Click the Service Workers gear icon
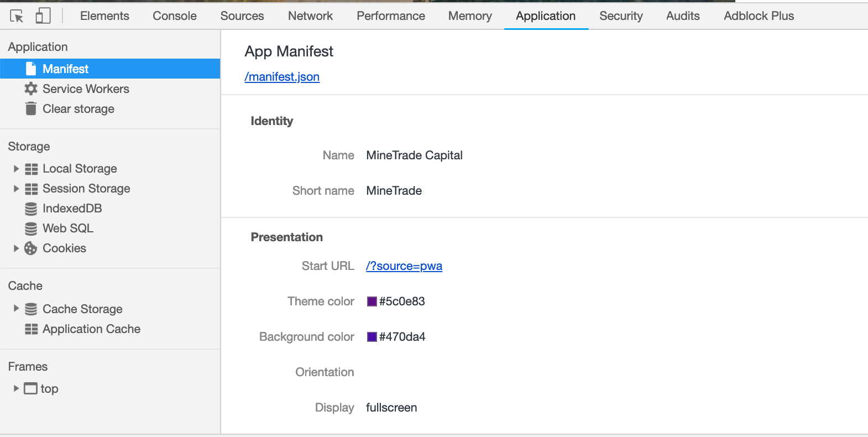Viewport: 868px width, 437px height. click(x=31, y=89)
